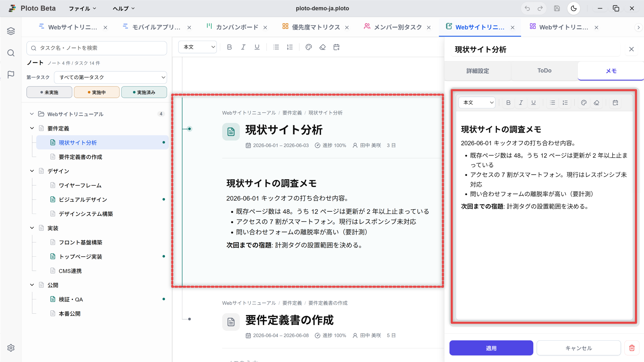Collapse the 要件定義 tree node
This screenshot has height=362, width=644.
[32, 128]
